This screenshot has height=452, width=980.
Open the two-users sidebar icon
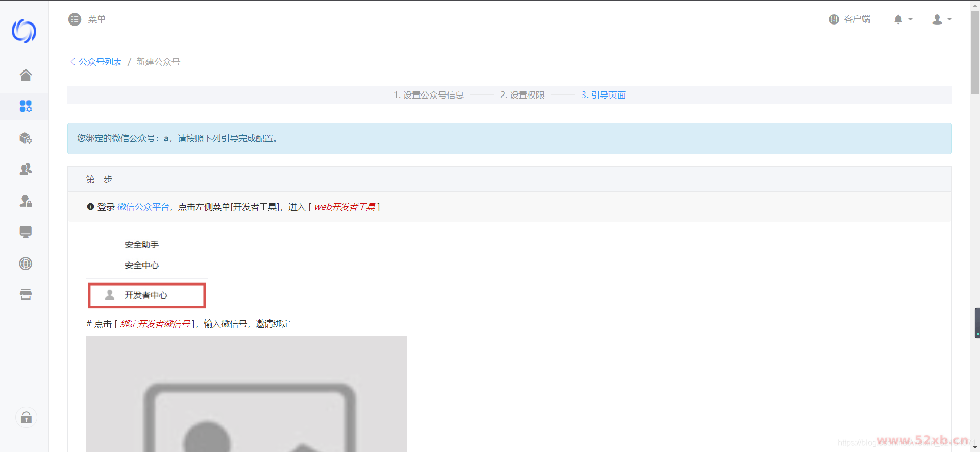click(x=26, y=169)
